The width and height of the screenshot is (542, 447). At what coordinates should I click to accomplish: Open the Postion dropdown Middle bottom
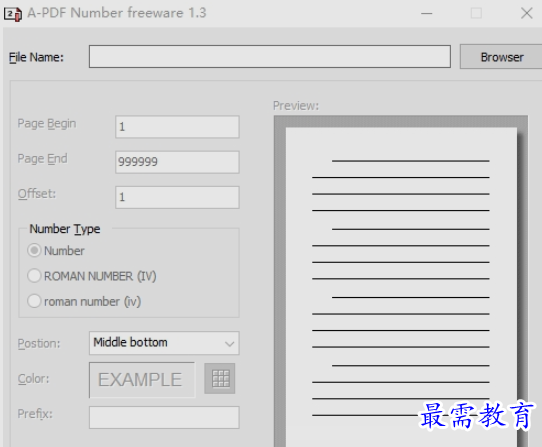pos(164,343)
